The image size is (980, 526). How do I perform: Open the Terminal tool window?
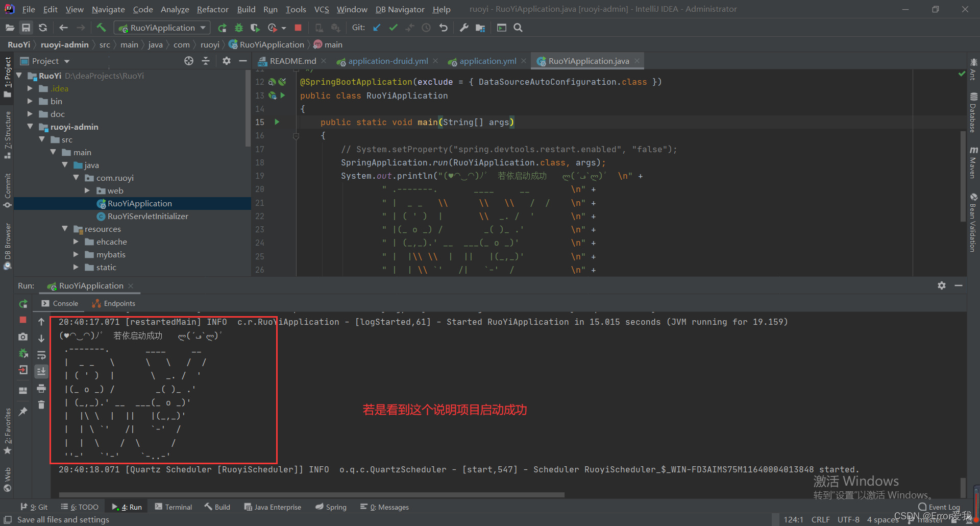(174, 507)
